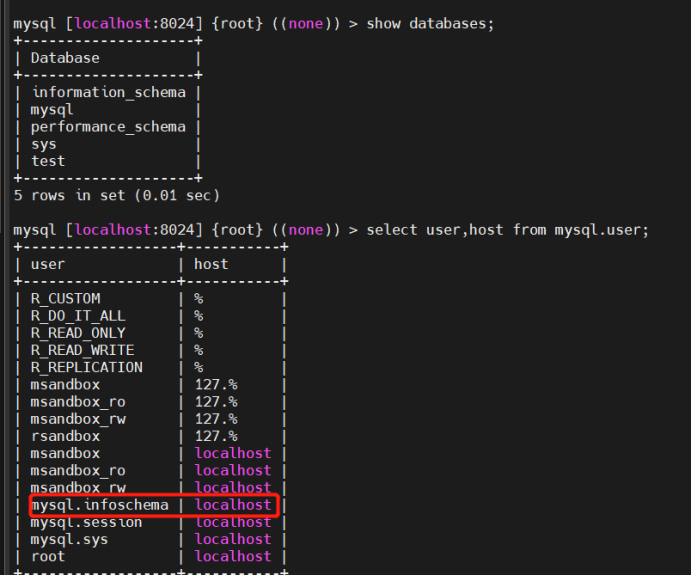Select the 'Database' column header
The width and height of the screenshot is (692, 576).
point(65,58)
